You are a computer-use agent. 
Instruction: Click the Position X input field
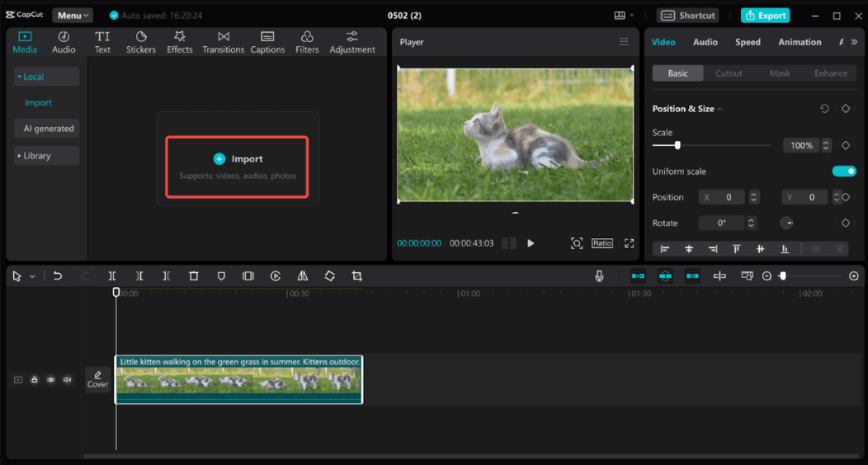point(723,197)
